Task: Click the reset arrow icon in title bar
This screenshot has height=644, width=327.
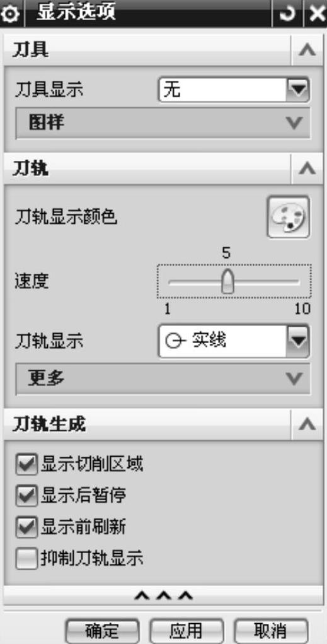Action: pyautogui.click(x=287, y=15)
